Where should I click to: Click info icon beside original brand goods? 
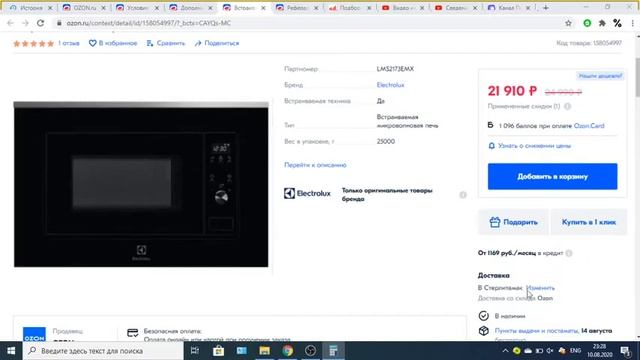tap(463, 195)
